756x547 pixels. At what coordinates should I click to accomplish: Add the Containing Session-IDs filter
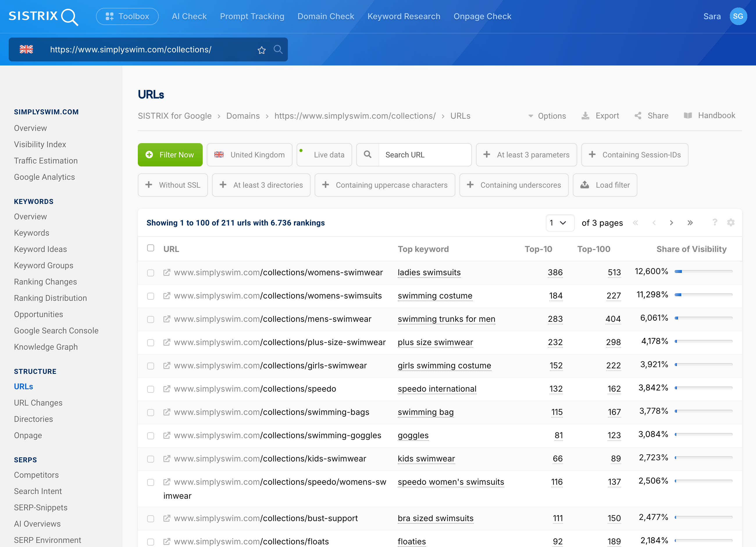634,155
